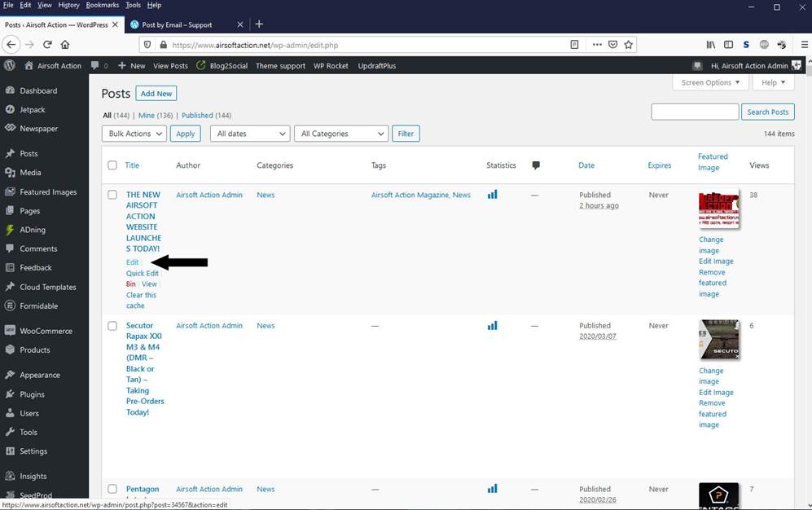Screen dimensions: 812x510
Task: Close the Post by Email – Support tab
Action: [240, 24]
